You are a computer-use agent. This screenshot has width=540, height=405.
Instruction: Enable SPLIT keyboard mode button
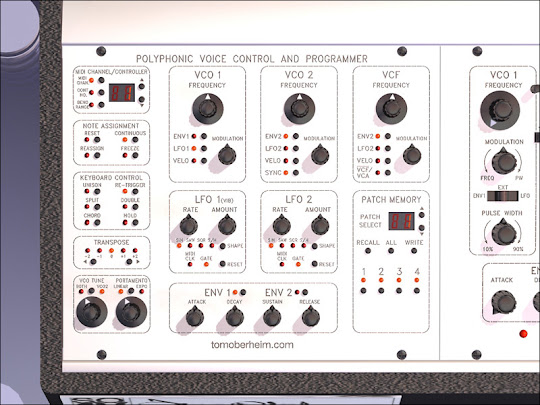[97, 207]
